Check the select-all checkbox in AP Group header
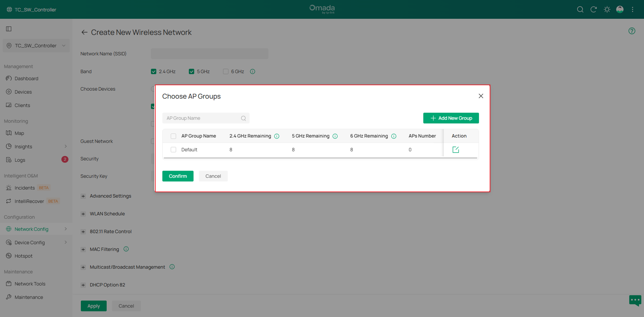This screenshot has height=317, width=644. point(173,136)
